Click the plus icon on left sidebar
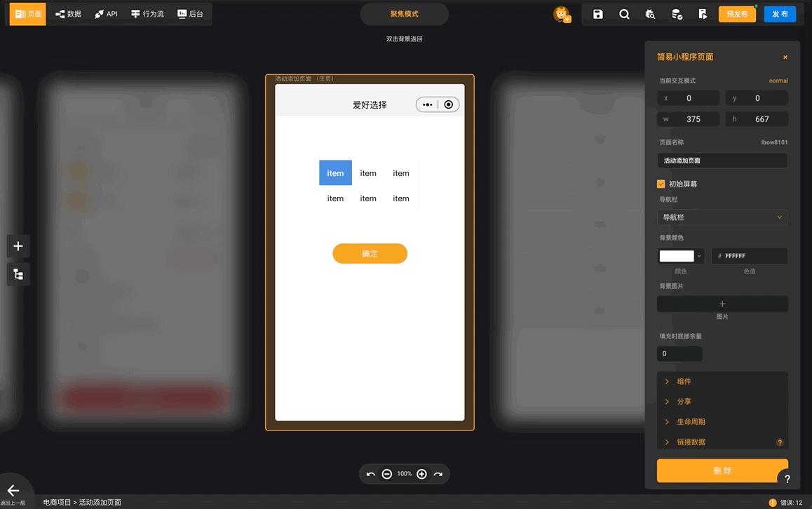 click(18, 246)
